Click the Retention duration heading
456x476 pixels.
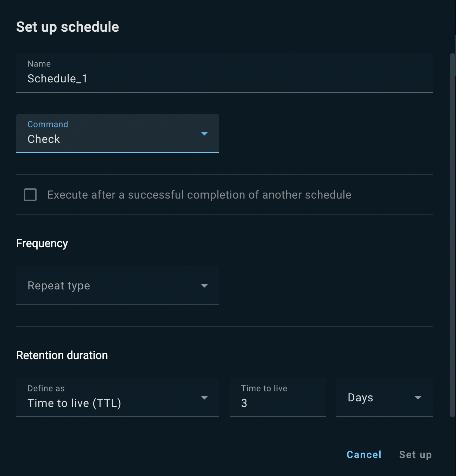tap(62, 355)
